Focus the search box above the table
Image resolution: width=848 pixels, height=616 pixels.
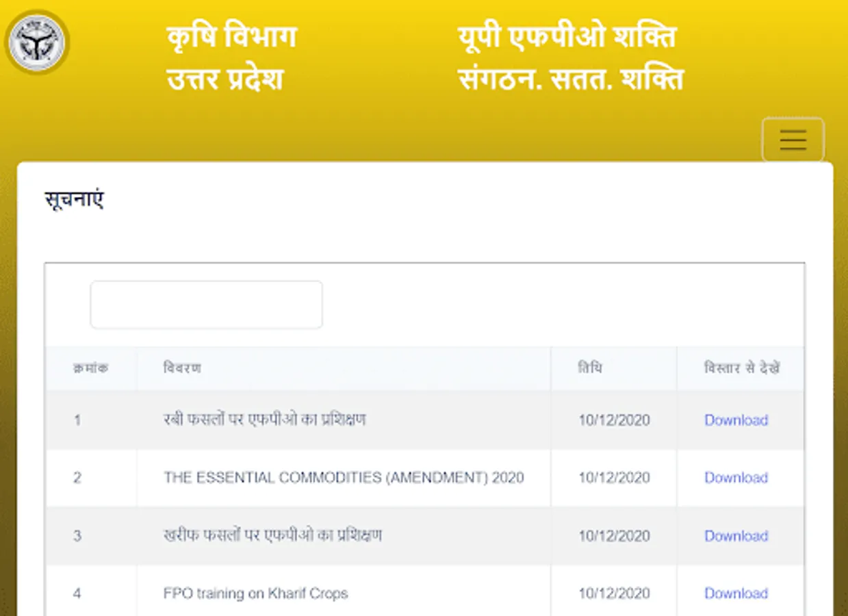(x=206, y=305)
